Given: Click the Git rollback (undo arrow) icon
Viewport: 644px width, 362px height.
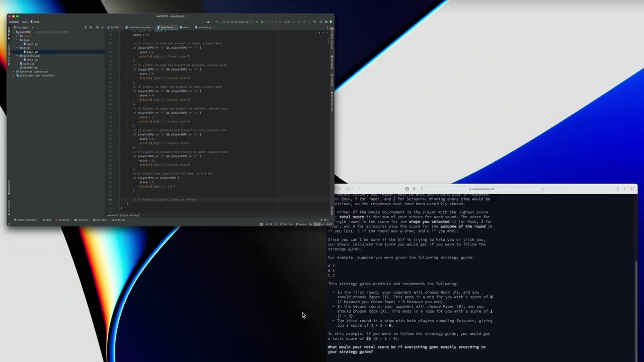Looking at the screenshot, I should coord(314,22).
